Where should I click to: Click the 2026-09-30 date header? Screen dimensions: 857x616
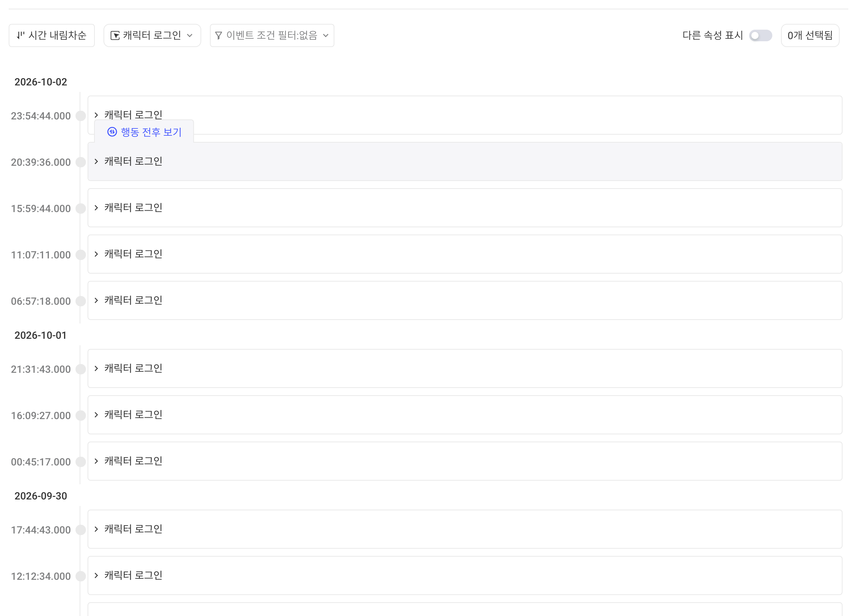coord(41,496)
